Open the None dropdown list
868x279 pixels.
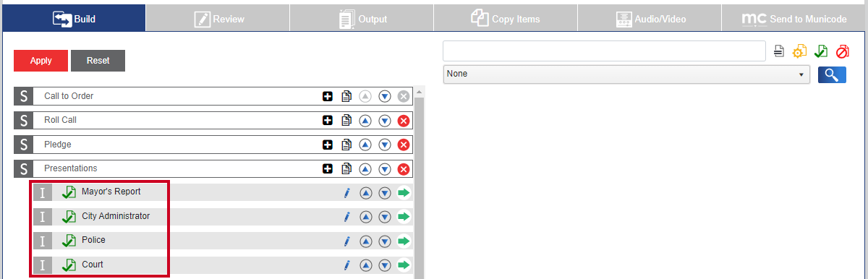626,74
